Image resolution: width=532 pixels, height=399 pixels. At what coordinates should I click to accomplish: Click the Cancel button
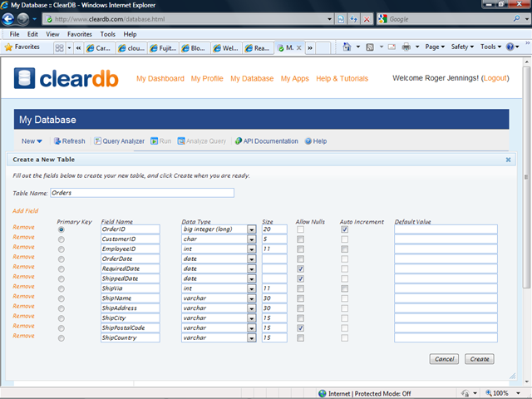pyautogui.click(x=444, y=359)
